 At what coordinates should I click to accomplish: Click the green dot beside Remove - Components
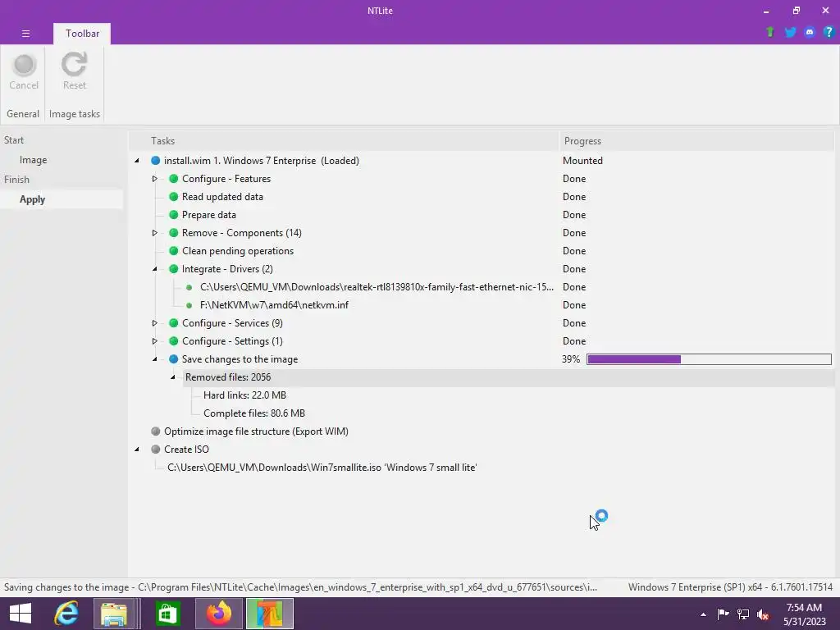[174, 232]
